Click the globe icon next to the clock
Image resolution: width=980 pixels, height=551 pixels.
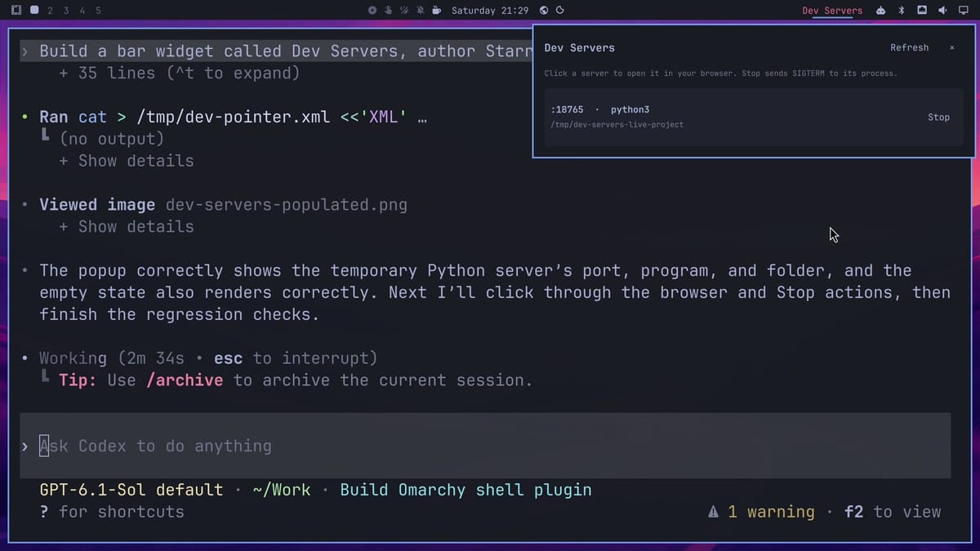tap(544, 11)
